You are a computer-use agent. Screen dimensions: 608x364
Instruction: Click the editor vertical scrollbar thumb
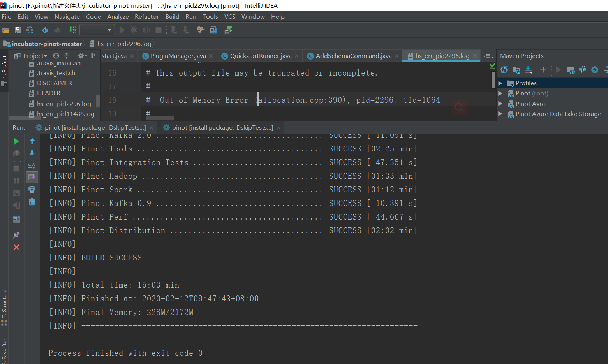[493, 79]
